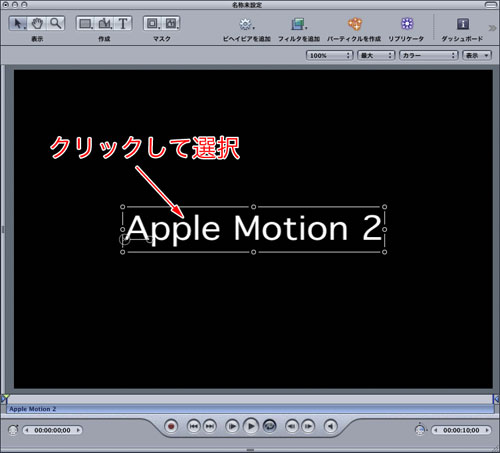500x453 pixels.
Task: Step to previous frame
Action: (292, 426)
